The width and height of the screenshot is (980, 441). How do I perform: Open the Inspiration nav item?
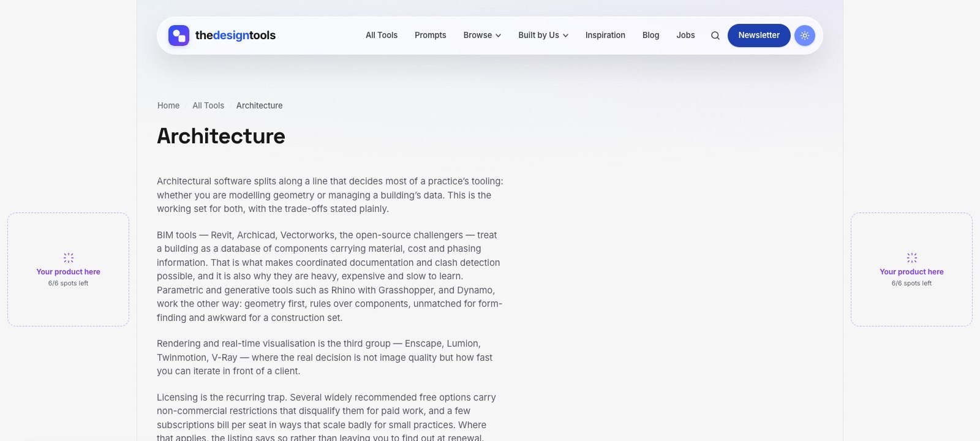pyautogui.click(x=605, y=36)
